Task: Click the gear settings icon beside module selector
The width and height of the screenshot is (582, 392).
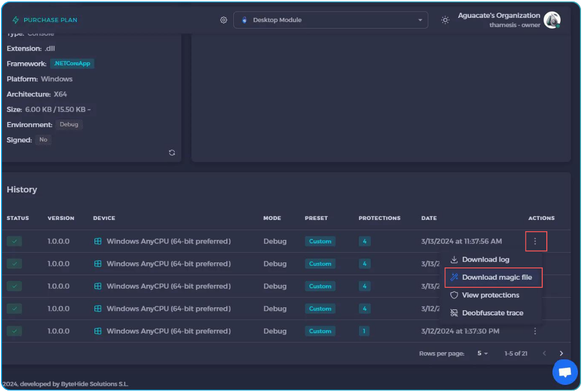Action: click(224, 20)
